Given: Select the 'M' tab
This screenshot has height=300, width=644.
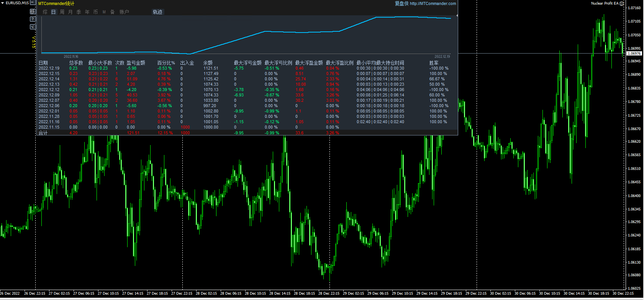Looking at the screenshot, I should point(104,12).
